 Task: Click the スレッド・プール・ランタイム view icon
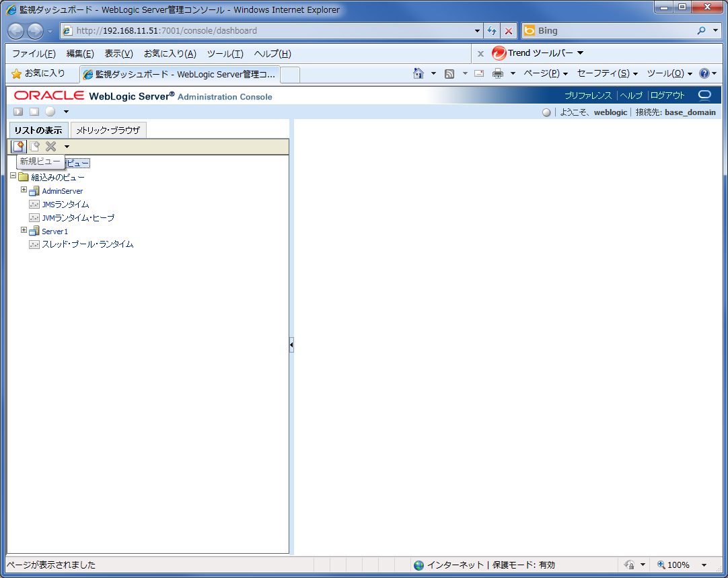coord(34,245)
